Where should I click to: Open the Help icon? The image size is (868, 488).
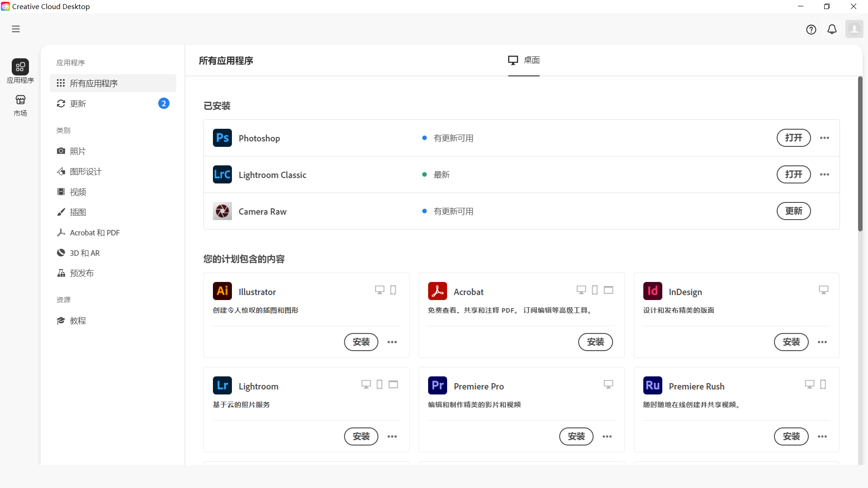(811, 29)
